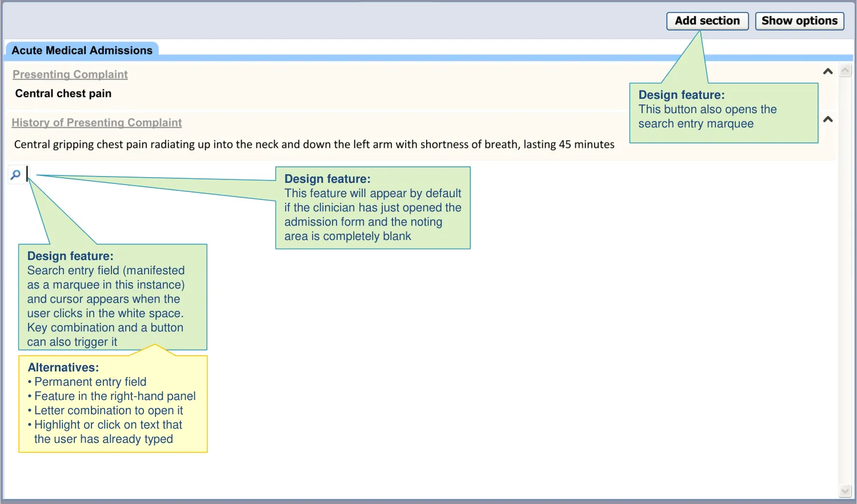Open the History of Presenting Complaint link
The width and height of the screenshot is (857, 504).
97,123
